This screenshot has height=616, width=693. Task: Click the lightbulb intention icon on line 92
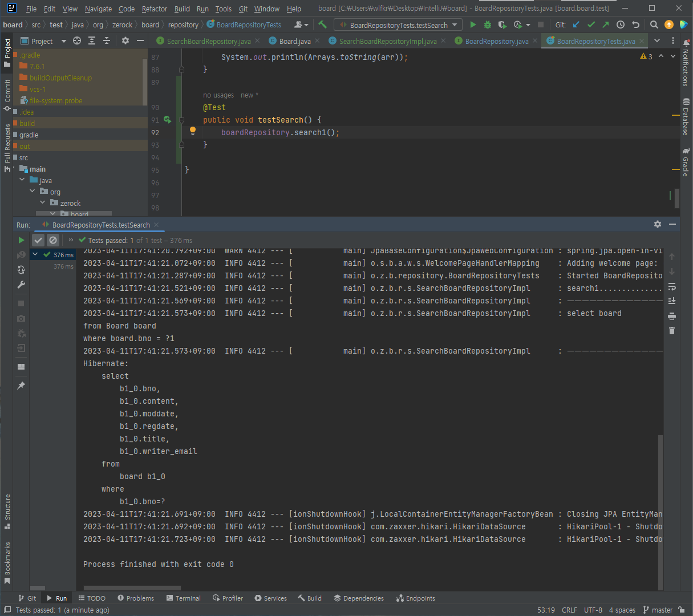click(193, 131)
